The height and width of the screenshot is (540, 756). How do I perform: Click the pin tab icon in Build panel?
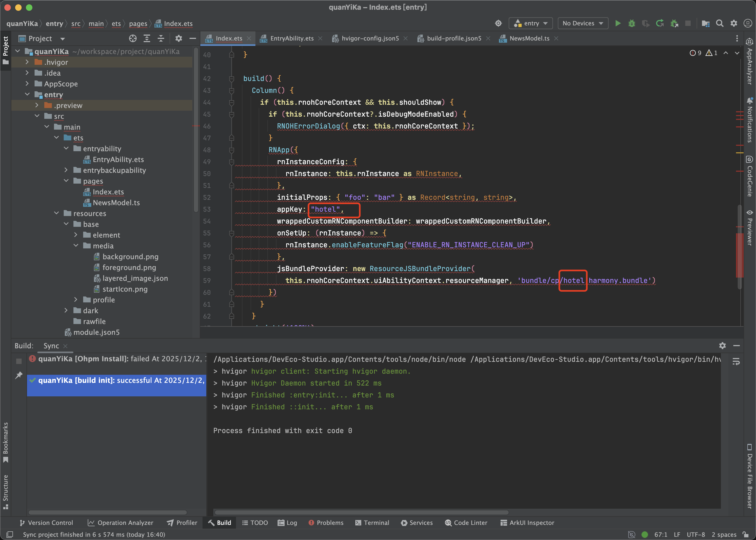click(x=19, y=375)
